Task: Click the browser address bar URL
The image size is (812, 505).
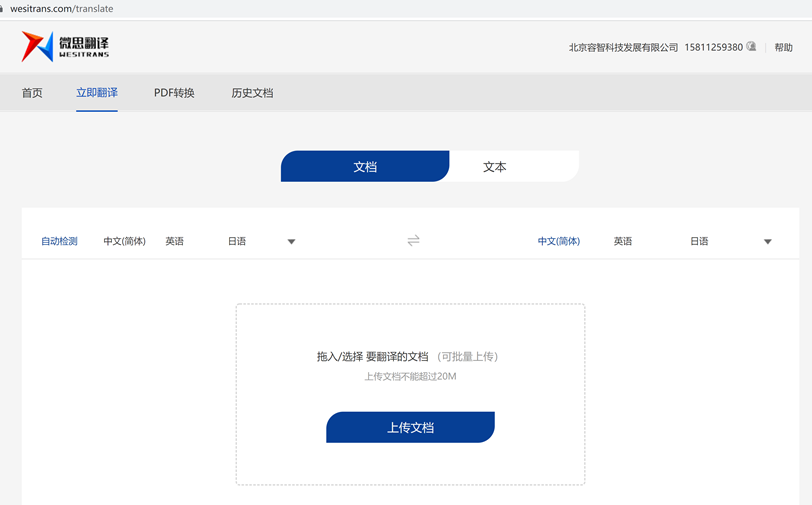Action: click(x=62, y=8)
